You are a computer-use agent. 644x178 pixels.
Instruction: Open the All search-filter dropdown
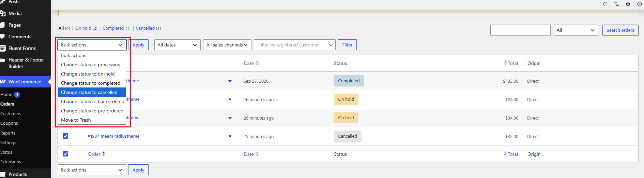pos(576,30)
